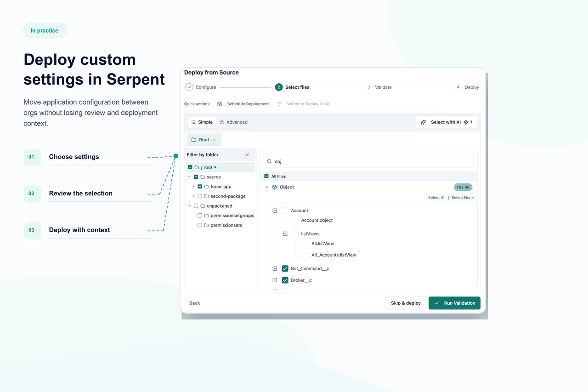The image size is (588, 392).
Task: Click into the obj search field
Action: [x=368, y=161]
